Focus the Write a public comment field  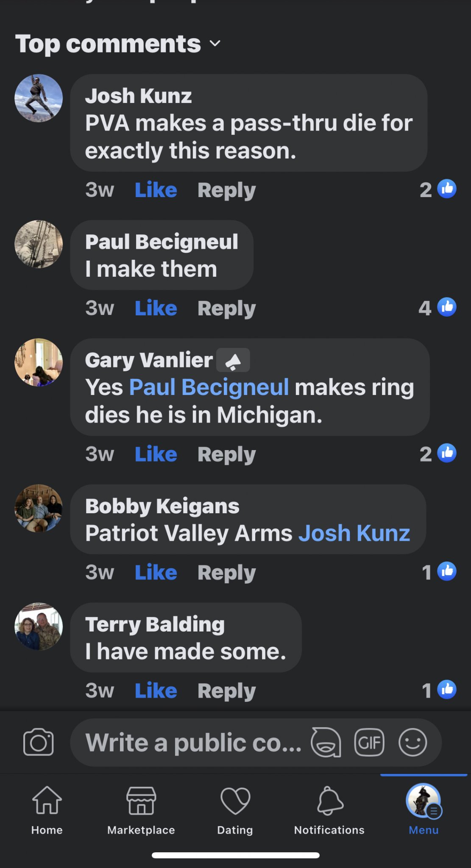click(193, 742)
